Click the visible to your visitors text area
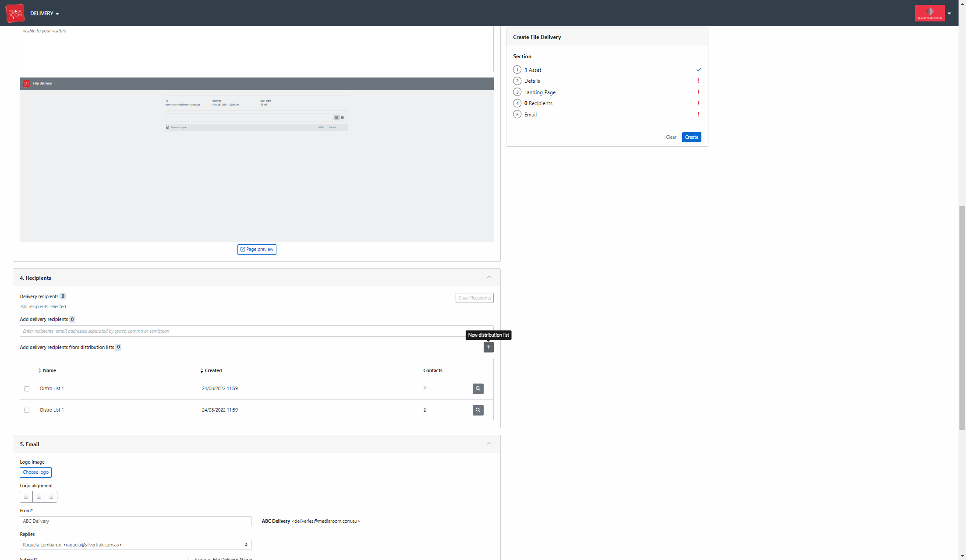 [257, 49]
